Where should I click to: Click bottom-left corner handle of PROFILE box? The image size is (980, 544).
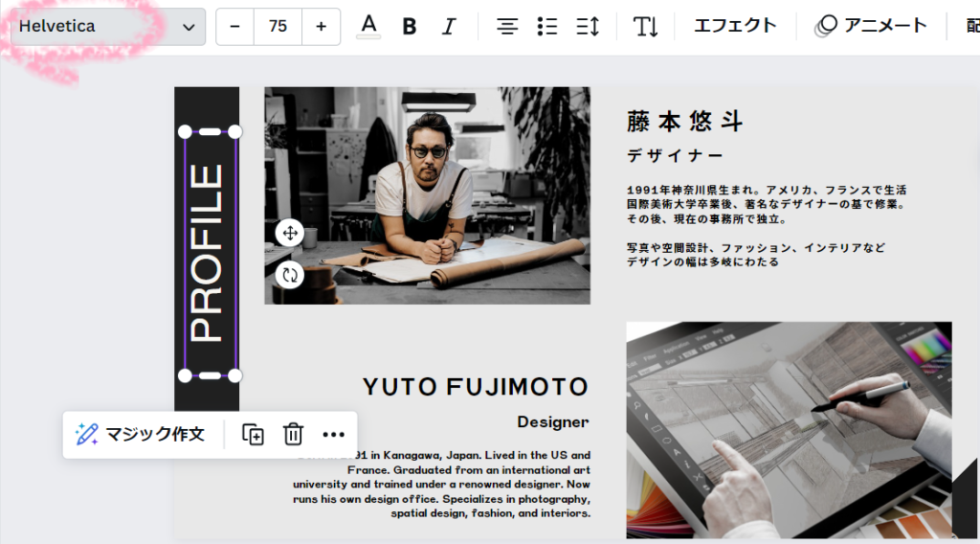pyautogui.click(x=185, y=375)
